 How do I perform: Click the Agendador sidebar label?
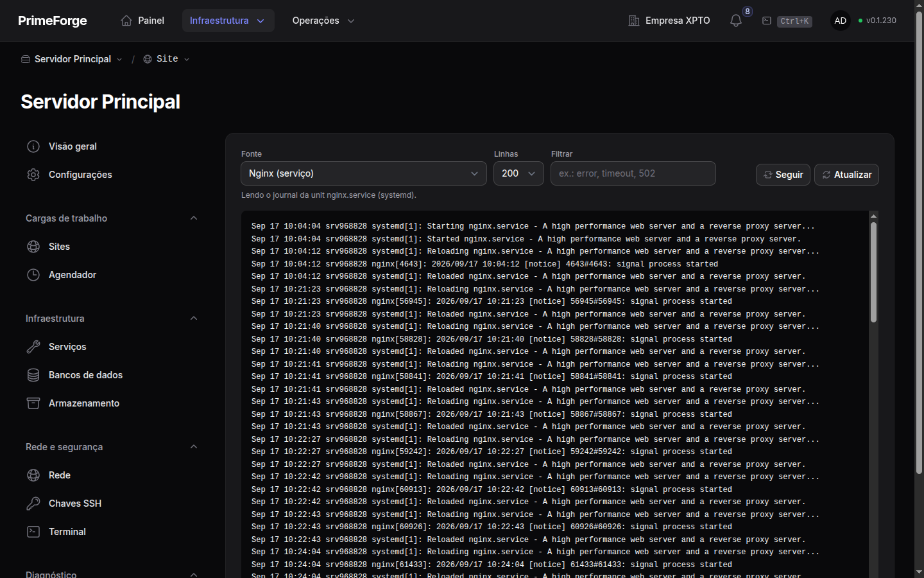pos(73,275)
